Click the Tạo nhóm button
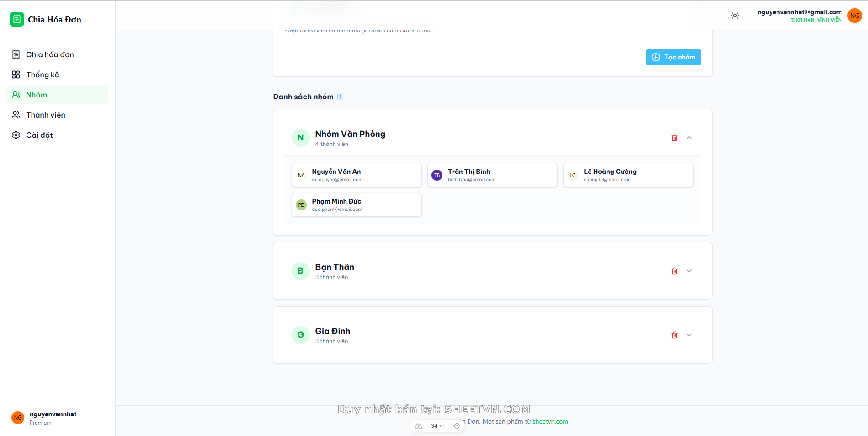868x436 pixels. point(673,57)
